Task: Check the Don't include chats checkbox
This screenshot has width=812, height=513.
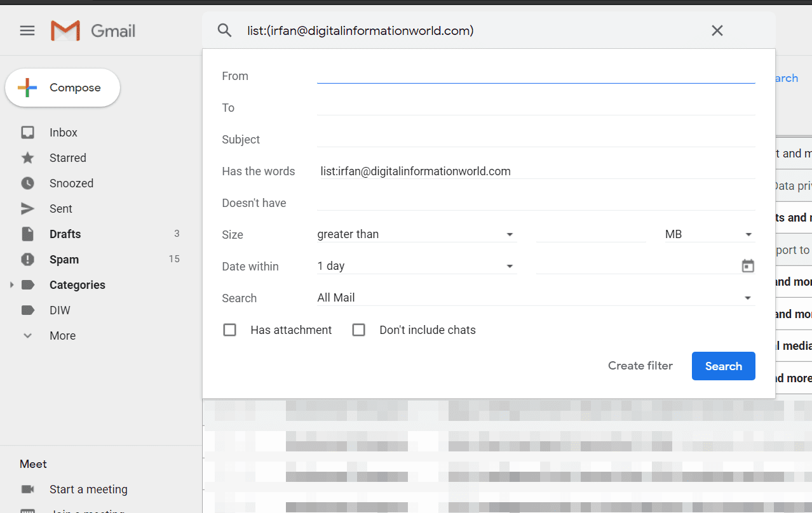Action: (358, 330)
